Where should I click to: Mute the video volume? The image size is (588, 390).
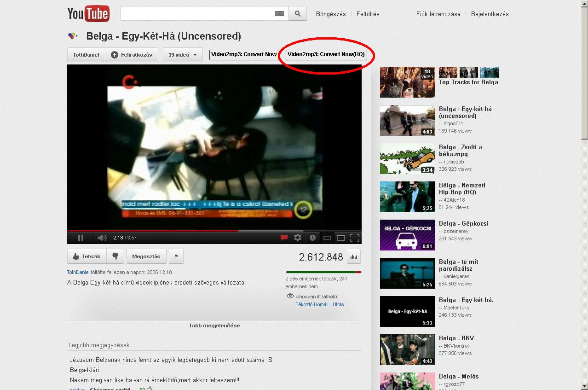tap(102, 238)
